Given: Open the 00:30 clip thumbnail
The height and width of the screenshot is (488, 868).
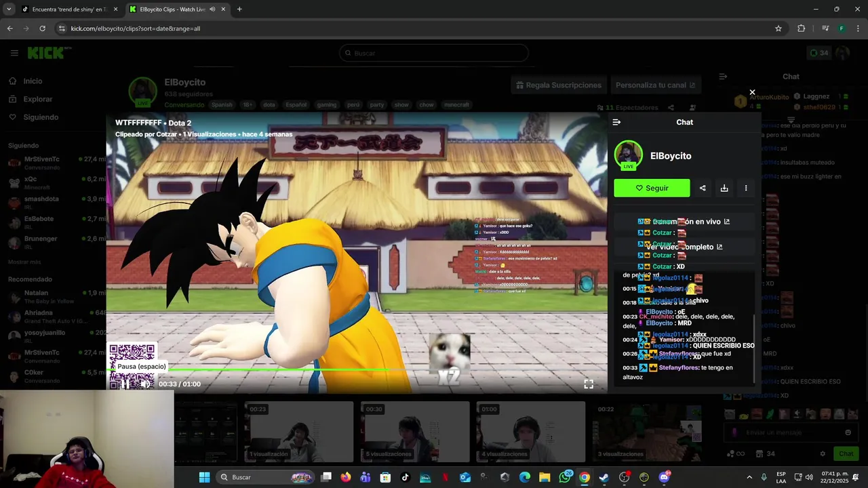Looking at the screenshot, I should point(415,432).
